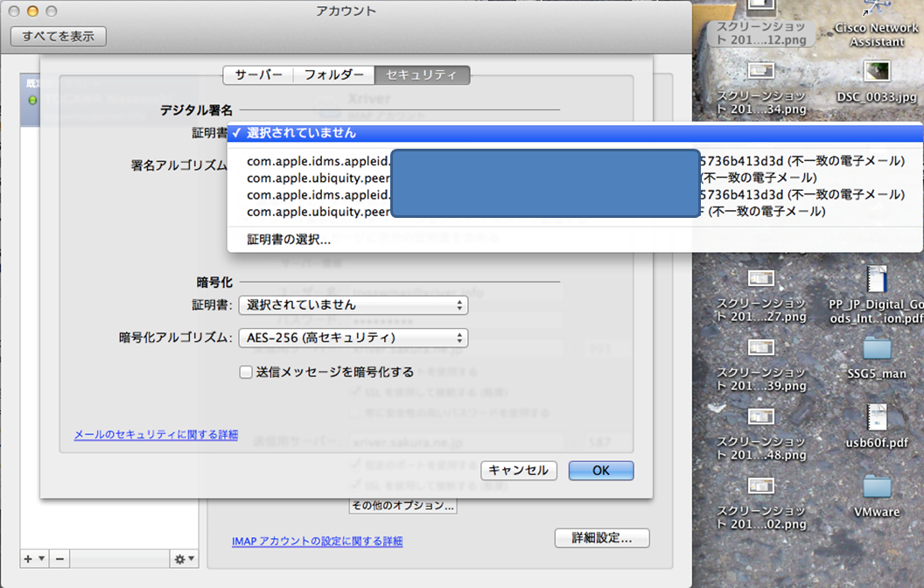Viewport: 924px width, 588px height.
Task: Click the gear action menu below account list
Action: click(185, 558)
